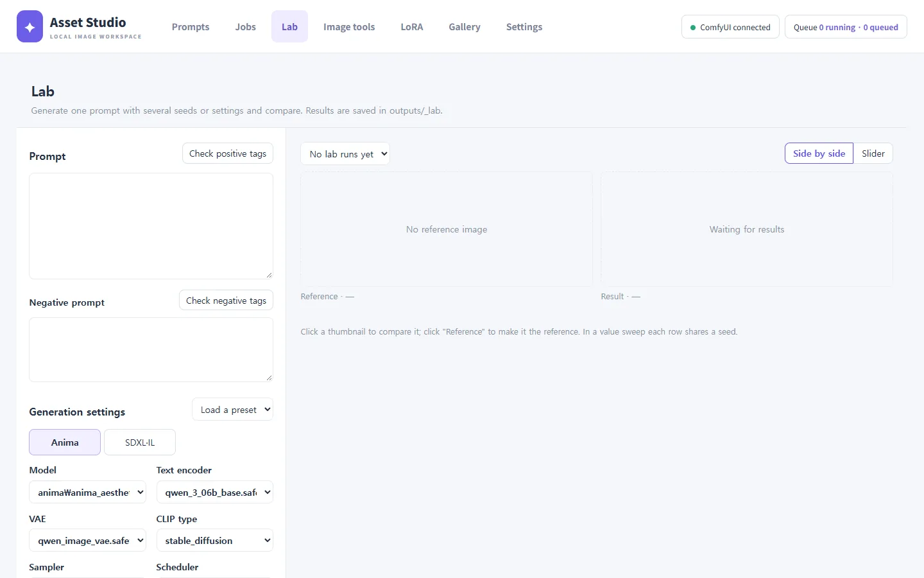Click the No reference image placeholder
The height and width of the screenshot is (578, 924).
pyautogui.click(x=447, y=229)
